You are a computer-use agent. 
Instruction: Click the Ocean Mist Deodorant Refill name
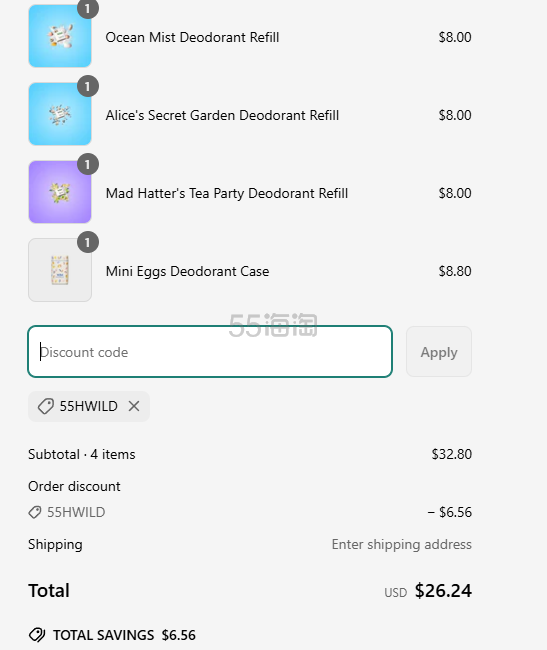pyautogui.click(x=192, y=37)
